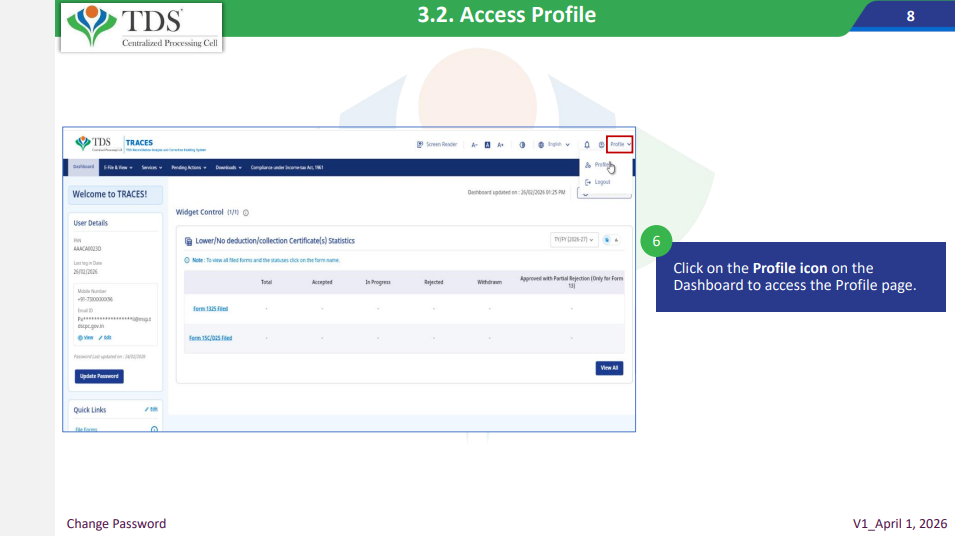Open the English language dropdown
Viewport: 955px width, 536px height.
(x=555, y=144)
